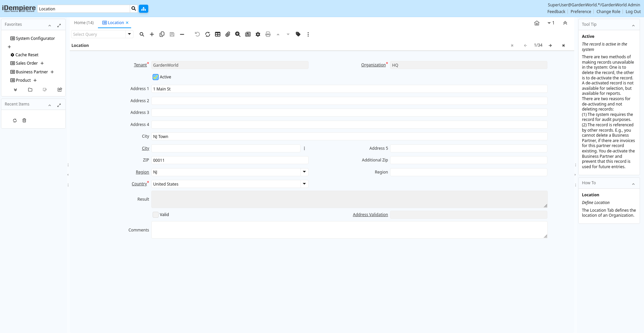Open attachments with the paperclip icon

(x=228, y=34)
